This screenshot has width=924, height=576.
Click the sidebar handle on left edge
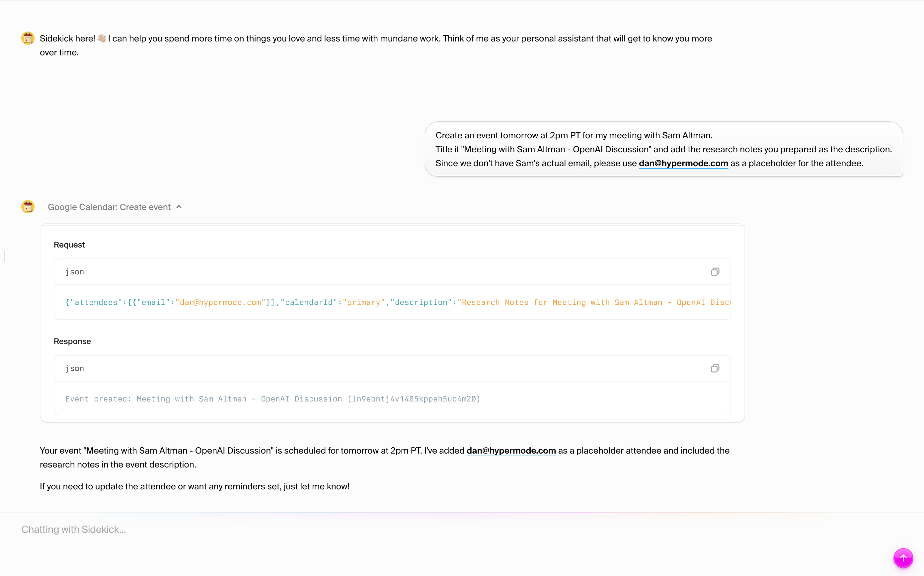5,256
